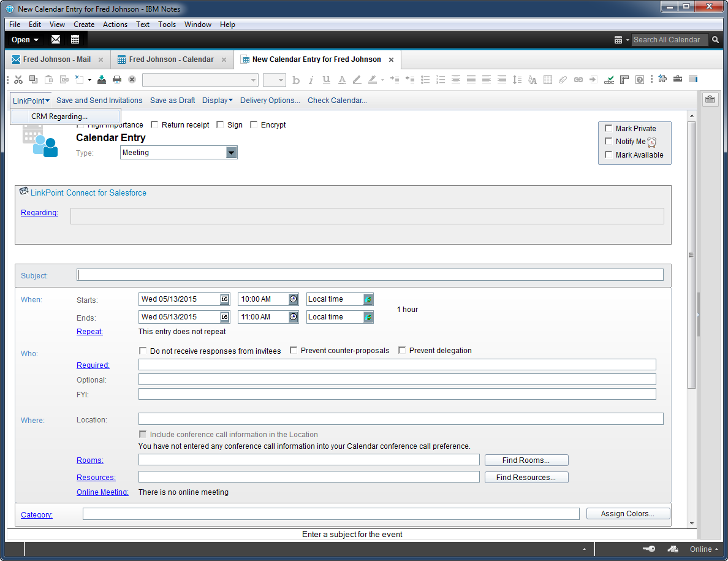This screenshot has height=561, width=728.
Task: Click the Insert Table icon
Action: (x=548, y=80)
